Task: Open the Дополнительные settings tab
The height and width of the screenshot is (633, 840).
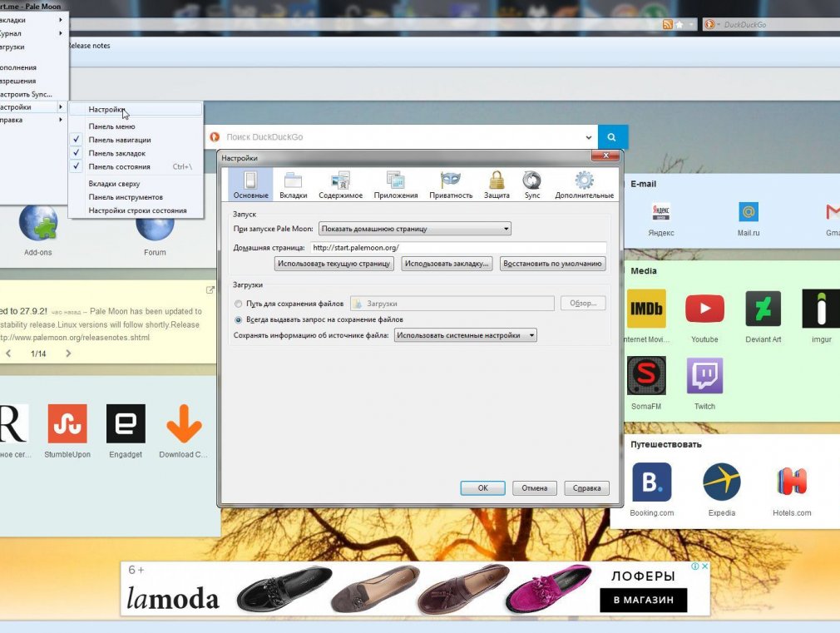Action: (x=585, y=185)
